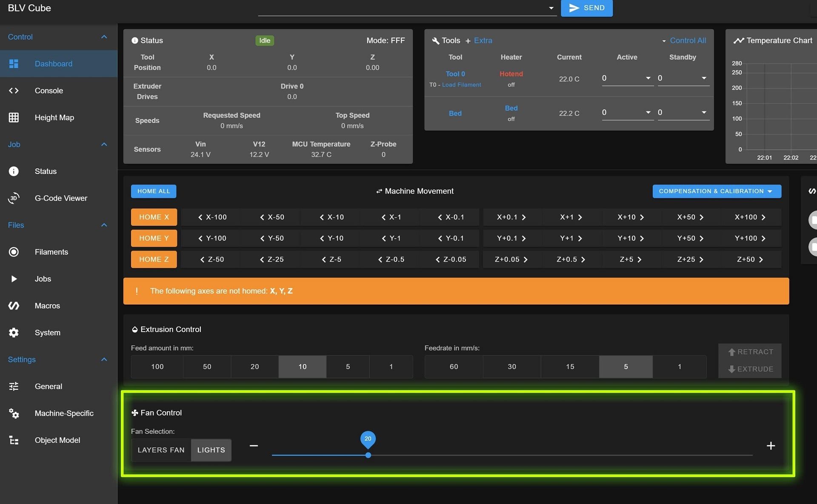Select the LIGHTS fan toggle button
This screenshot has width=817, height=504.
211,450
